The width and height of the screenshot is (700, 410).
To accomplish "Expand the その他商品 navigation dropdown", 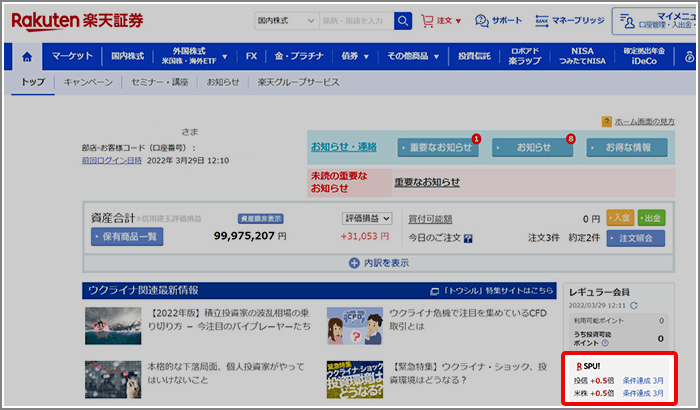I will click(436, 57).
